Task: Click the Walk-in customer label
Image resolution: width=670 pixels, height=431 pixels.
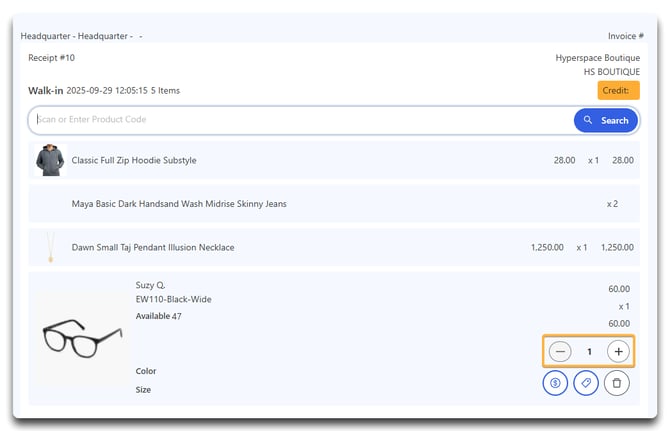Action: point(45,90)
